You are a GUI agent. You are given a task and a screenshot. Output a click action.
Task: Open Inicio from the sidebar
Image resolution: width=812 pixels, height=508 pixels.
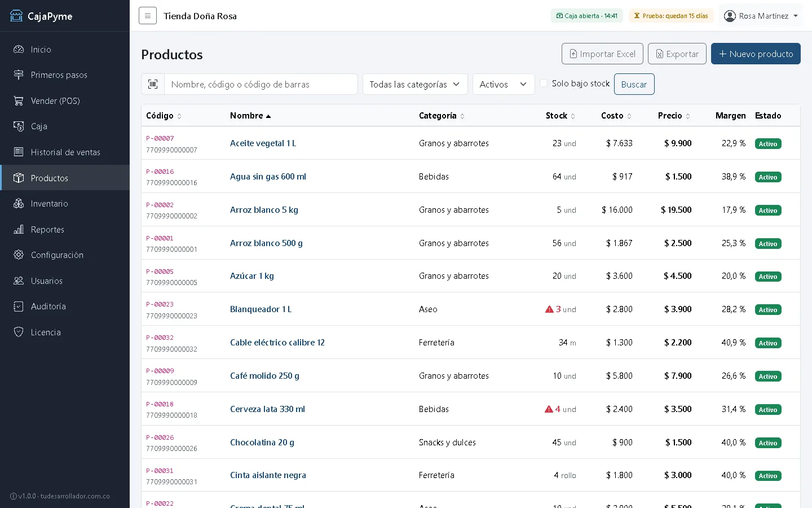point(65,50)
